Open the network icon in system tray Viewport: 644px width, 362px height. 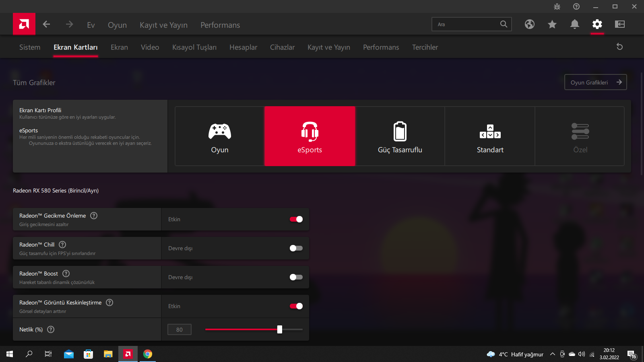click(x=592, y=354)
